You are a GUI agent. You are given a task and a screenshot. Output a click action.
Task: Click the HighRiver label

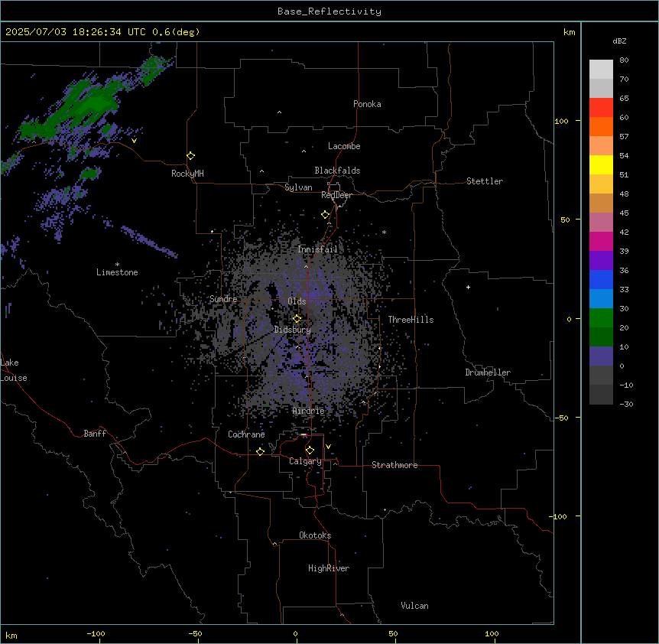329,568
